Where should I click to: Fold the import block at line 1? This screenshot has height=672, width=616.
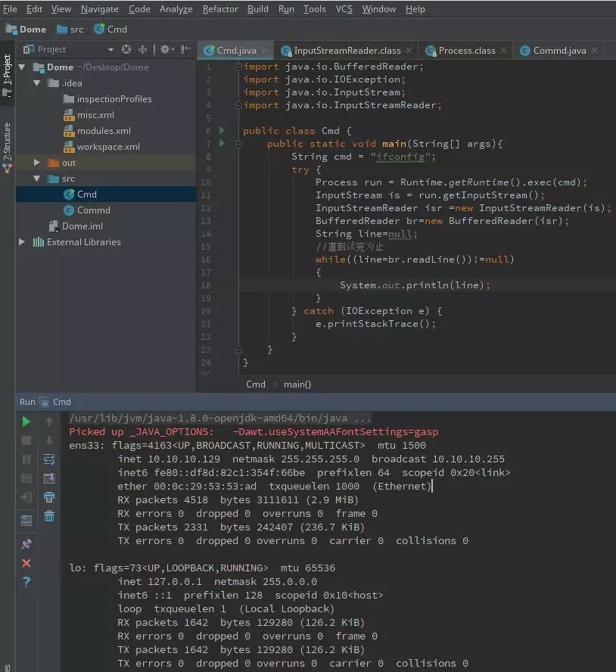click(x=238, y=67)
